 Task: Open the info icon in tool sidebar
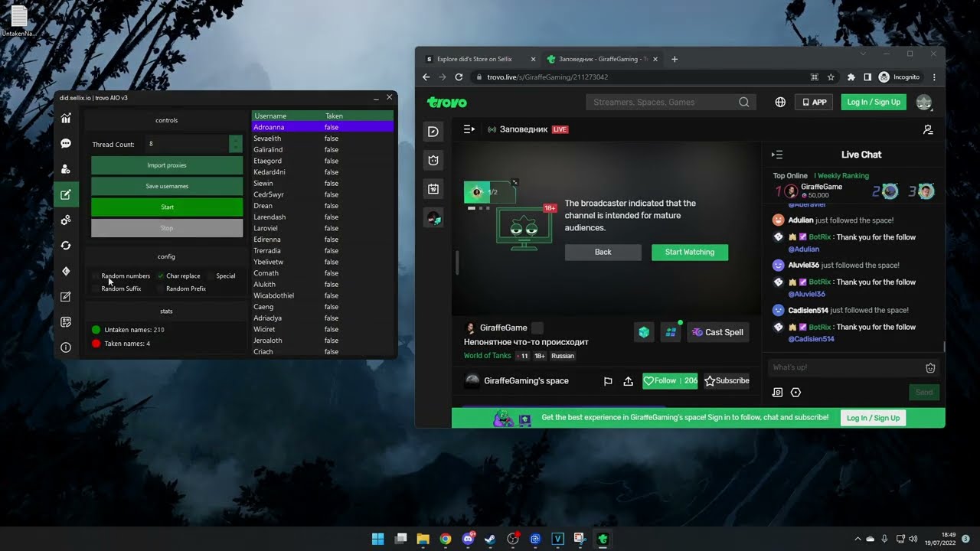tap(66, 347)
